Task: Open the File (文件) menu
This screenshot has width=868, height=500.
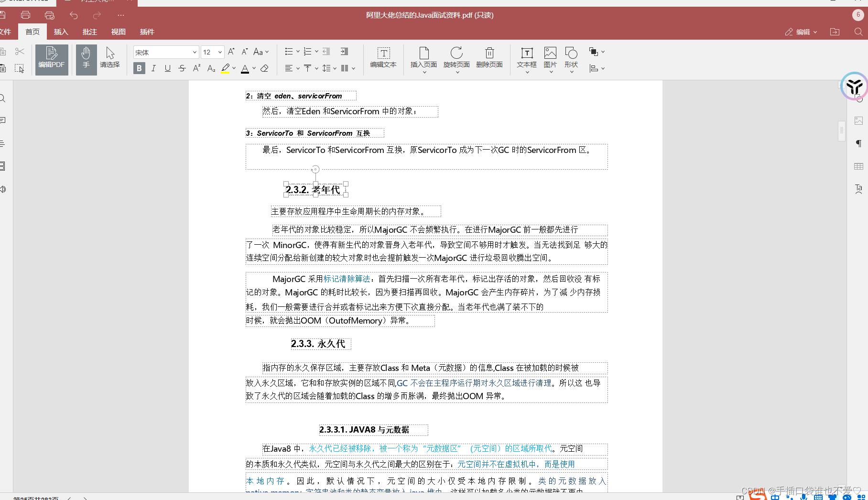Action: (6, 32)
